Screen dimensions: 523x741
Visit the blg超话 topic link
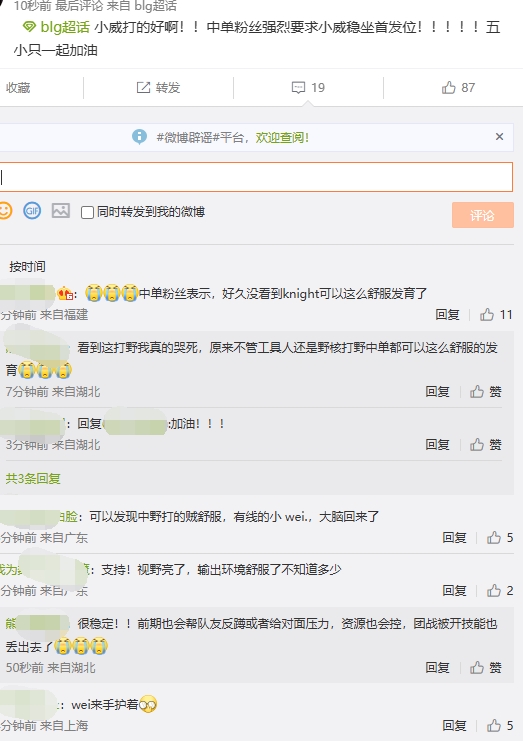coord(56,27)
